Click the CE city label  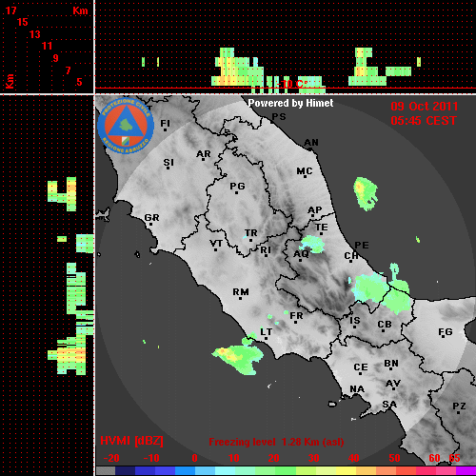coord(361,367)
